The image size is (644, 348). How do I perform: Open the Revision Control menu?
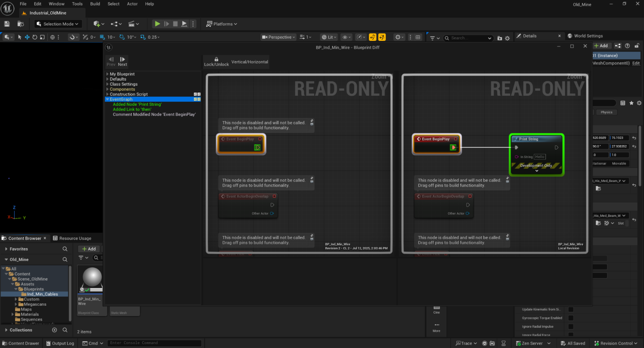[616, 343]
